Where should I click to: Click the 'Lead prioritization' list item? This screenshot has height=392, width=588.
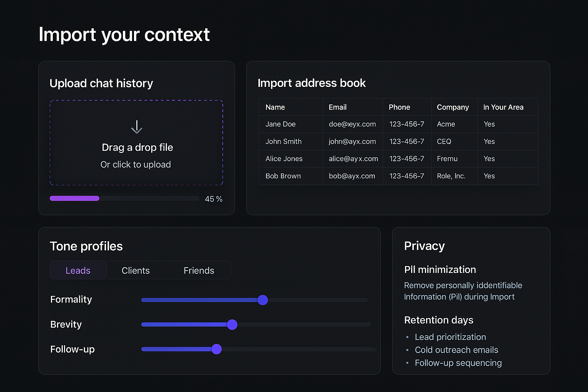(x=450, y=337)
